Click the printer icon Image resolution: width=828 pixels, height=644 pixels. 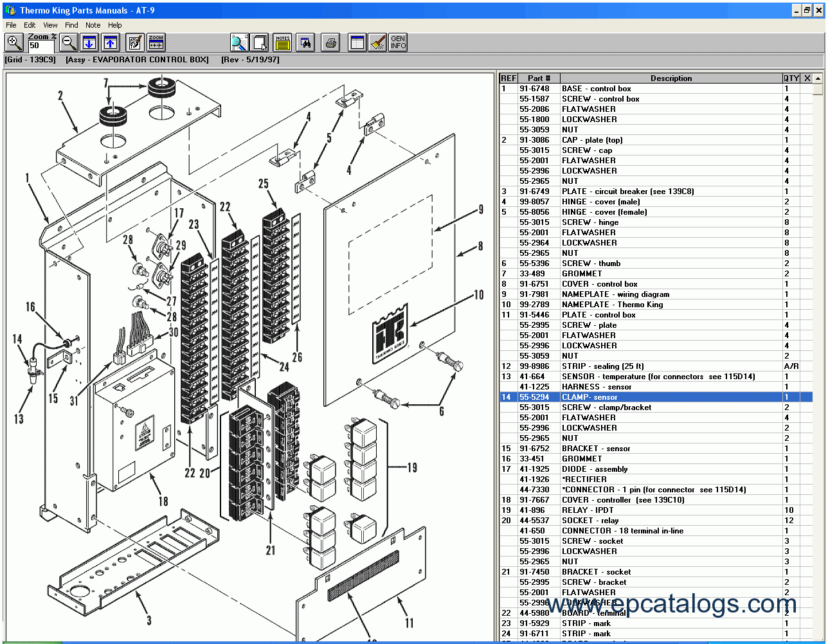point(330,43)
